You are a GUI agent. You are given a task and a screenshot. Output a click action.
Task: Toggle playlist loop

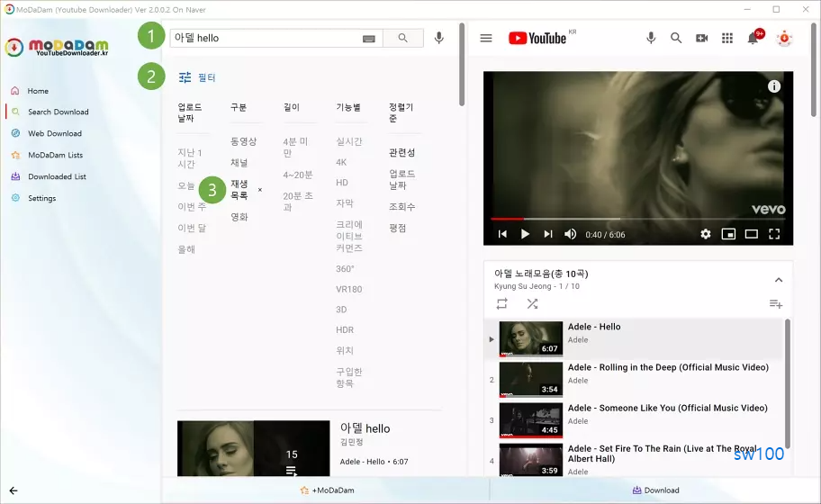501,303
